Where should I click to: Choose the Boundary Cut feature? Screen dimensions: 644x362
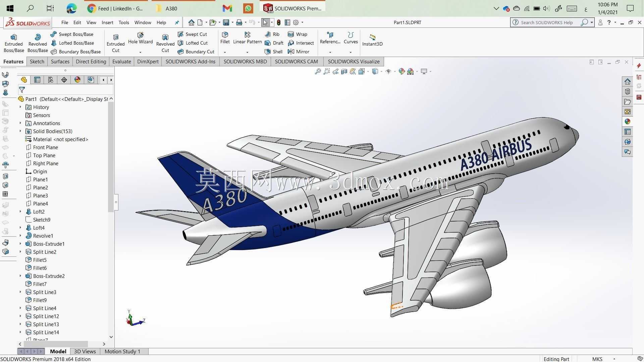point(196,52)
